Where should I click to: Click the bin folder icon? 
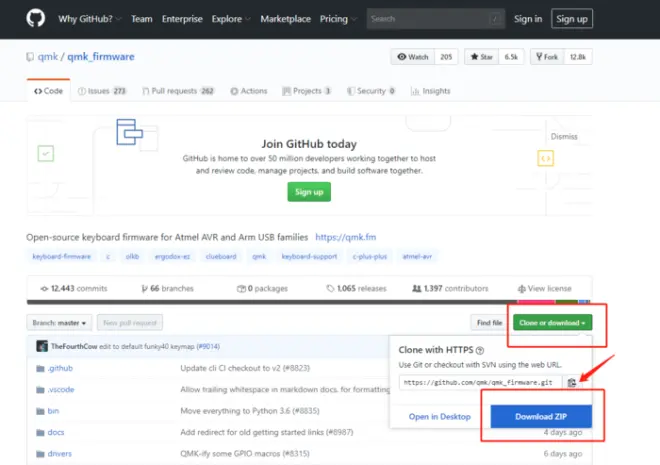pos(40,411)
